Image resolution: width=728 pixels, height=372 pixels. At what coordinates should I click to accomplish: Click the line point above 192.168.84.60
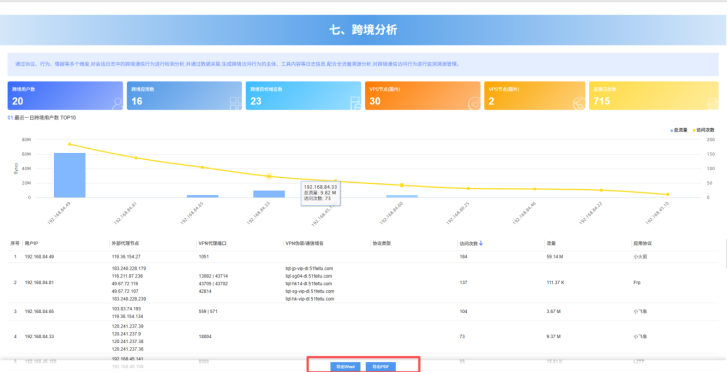[x=402, y=185]
